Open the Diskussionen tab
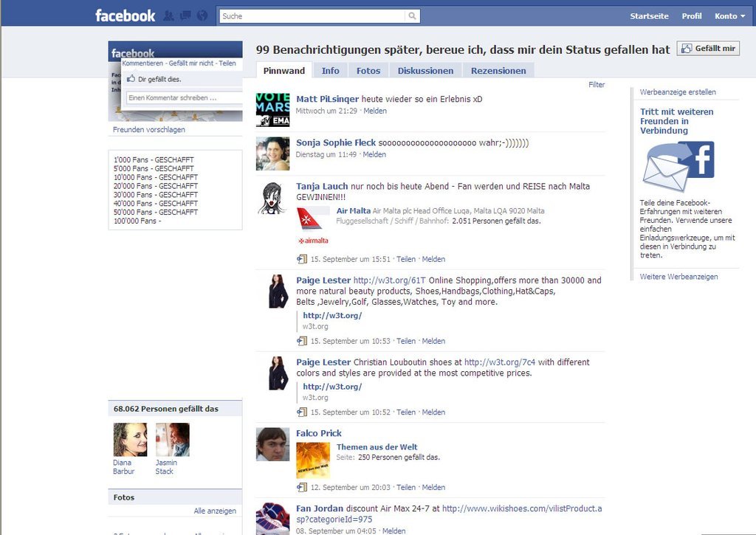 pos(425,70)
